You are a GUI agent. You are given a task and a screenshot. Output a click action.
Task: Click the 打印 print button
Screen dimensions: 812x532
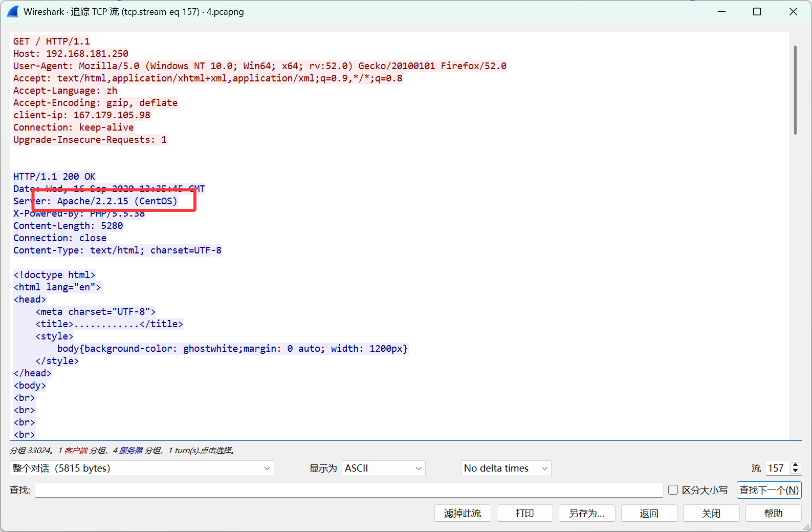pyautogui.click(x=524, y=513)
